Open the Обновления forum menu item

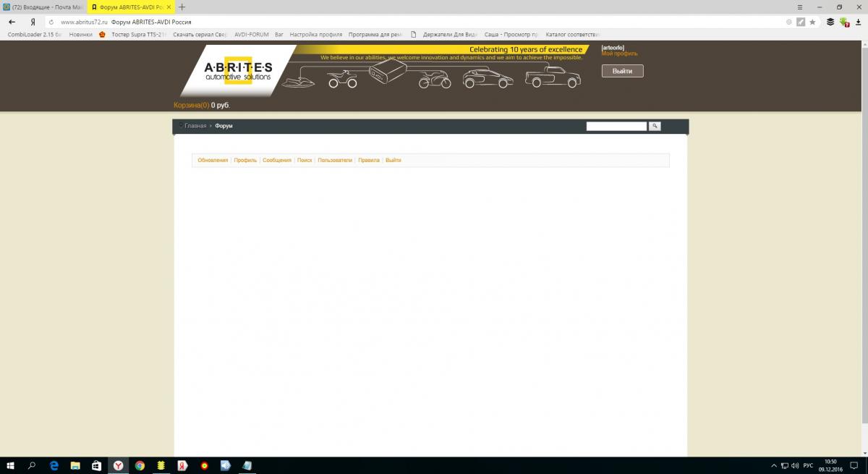213,160
